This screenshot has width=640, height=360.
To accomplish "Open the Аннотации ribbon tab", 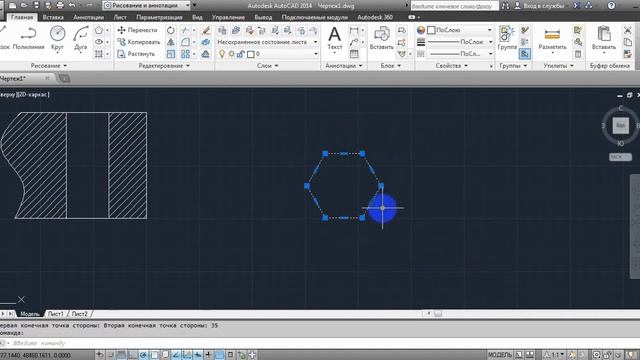I will coord(89,17).
